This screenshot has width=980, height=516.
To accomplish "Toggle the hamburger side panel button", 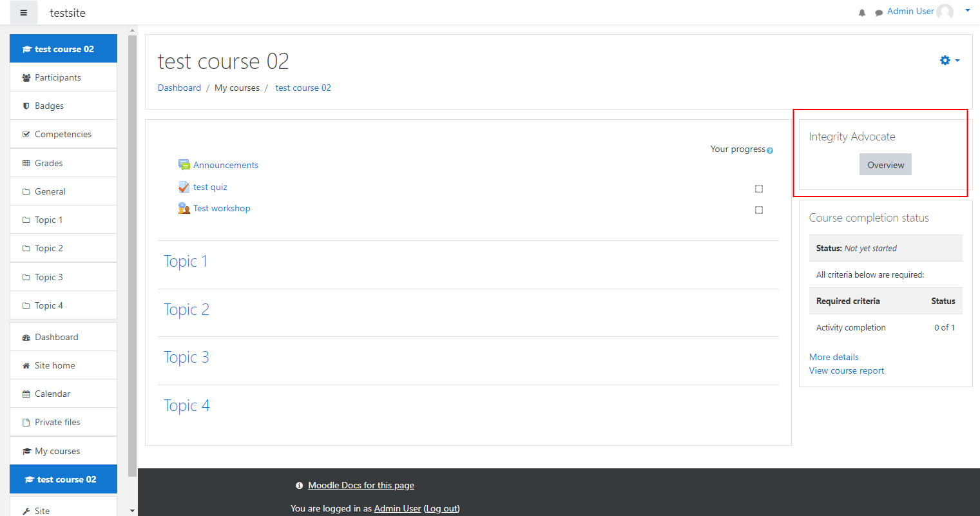I will [24, 13].
